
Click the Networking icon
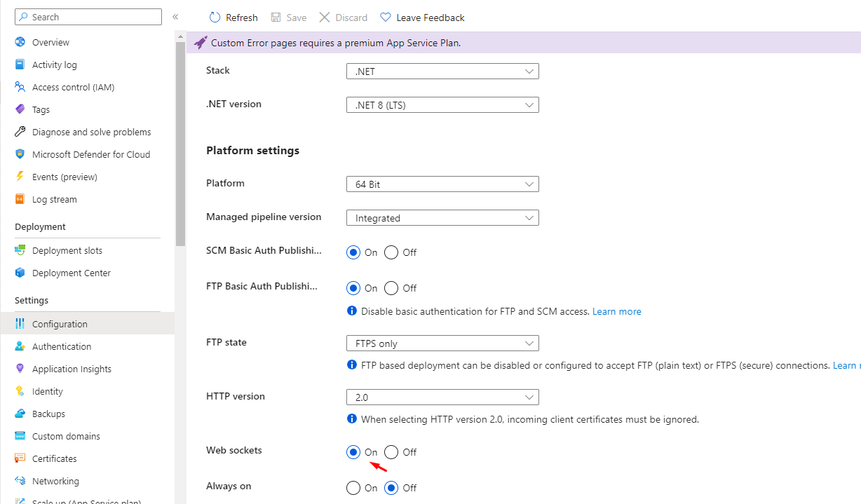[20, 481]
